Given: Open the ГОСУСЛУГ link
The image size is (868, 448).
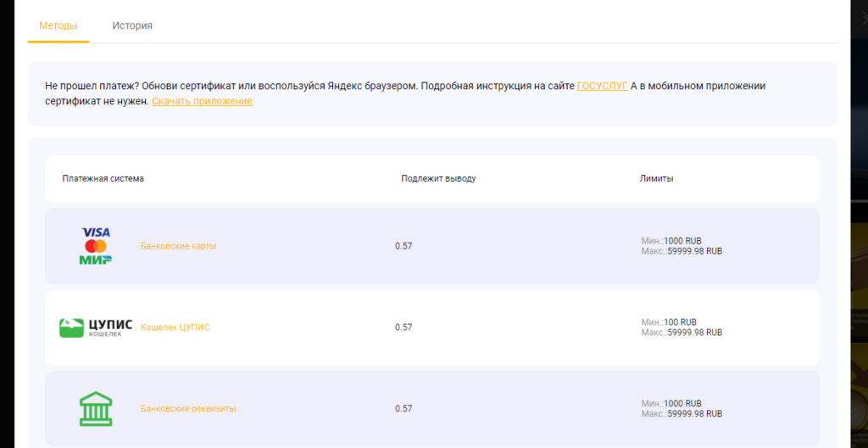Looking at the screenshot, I should coord(603,86).
